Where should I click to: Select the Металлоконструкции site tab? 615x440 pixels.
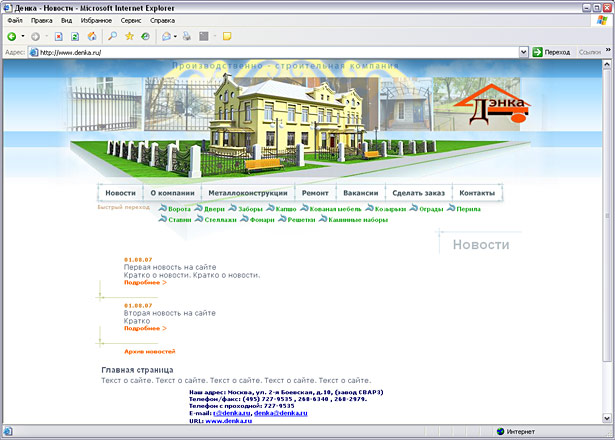[248, 193]
